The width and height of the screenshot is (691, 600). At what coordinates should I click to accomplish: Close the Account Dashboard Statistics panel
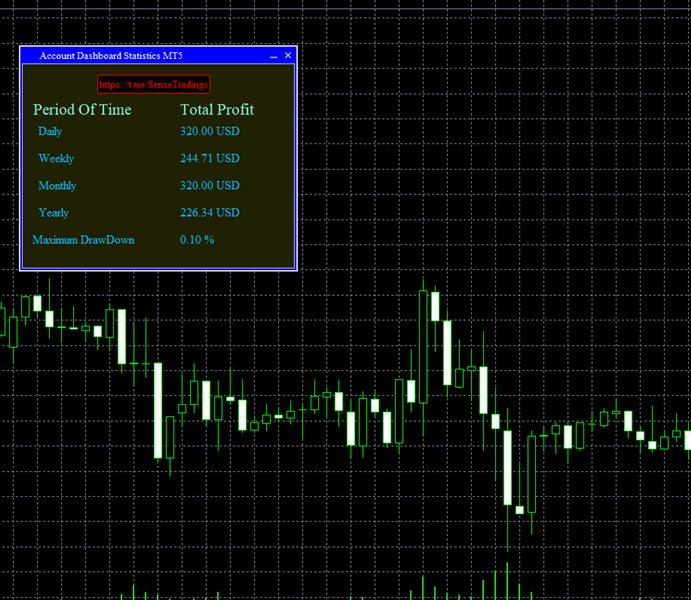tap(288, 56)
